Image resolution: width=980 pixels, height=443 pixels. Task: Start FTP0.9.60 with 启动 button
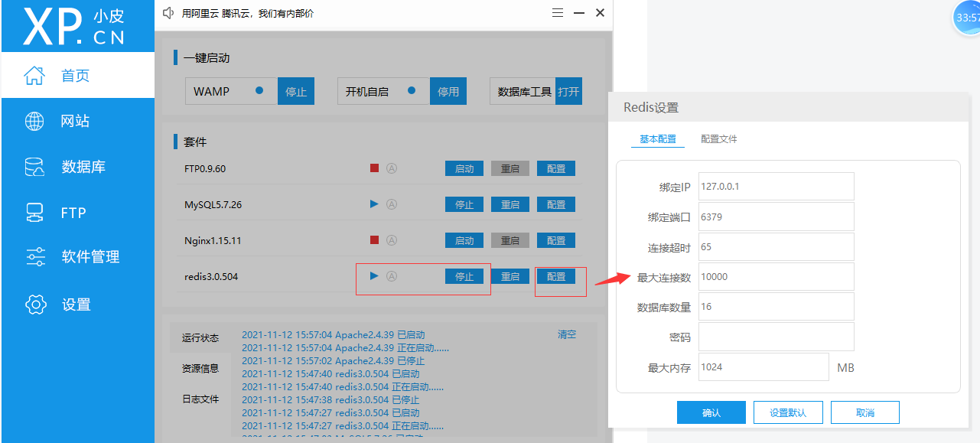pyautogui.click(x=464, y=168)
